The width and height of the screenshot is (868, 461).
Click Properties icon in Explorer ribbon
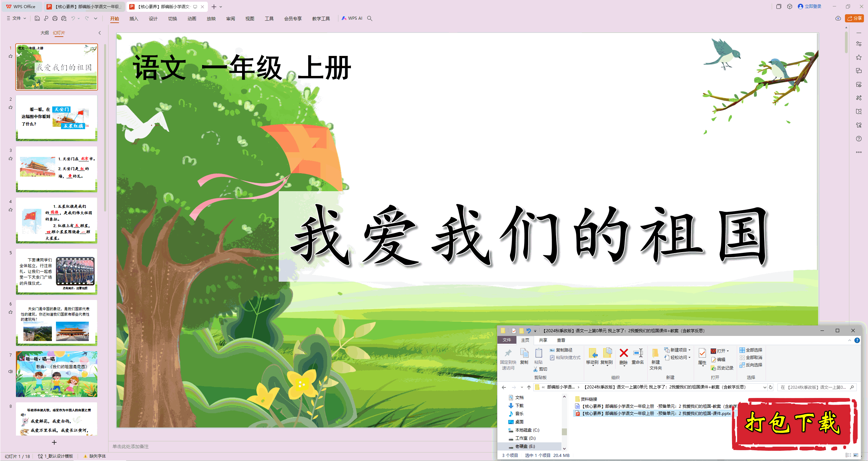pos(702,357)
